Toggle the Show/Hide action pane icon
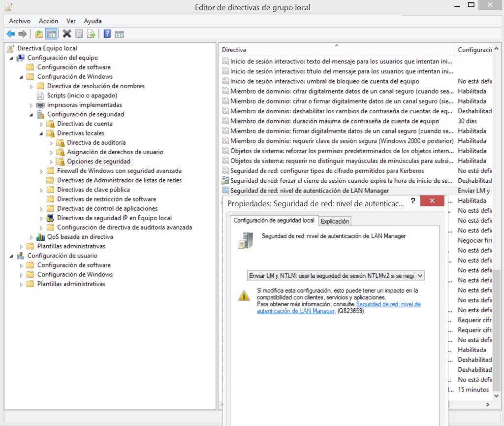This screenshot has height=426, width=504. point(119,34)
